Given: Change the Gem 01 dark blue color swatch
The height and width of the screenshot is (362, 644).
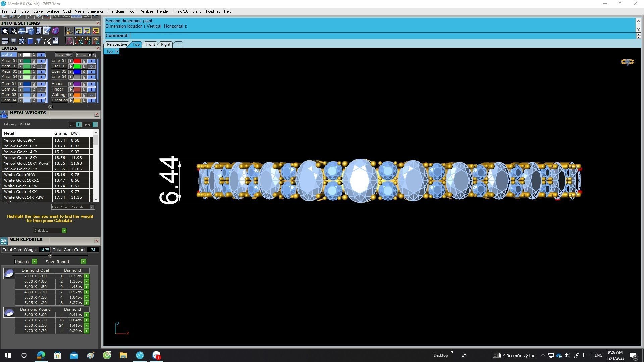Looking at the screenshot, I should pos(27,84).
